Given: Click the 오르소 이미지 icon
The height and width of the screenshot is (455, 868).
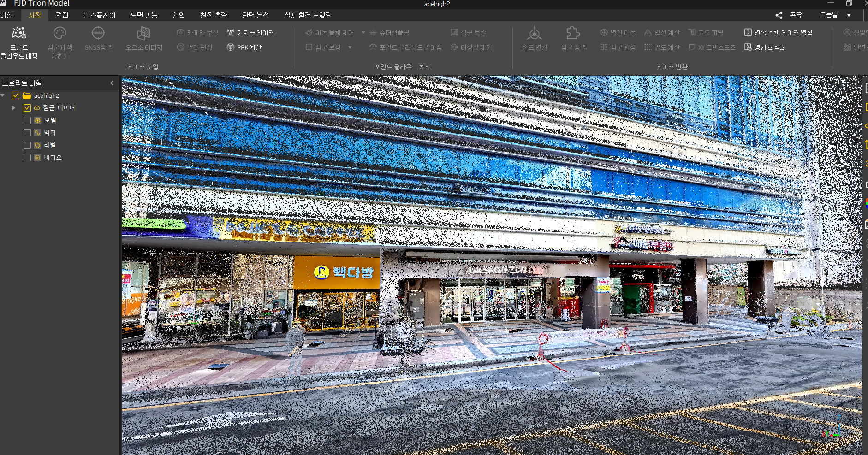Looking at the screenshot, I should click(x=144, y=33).
